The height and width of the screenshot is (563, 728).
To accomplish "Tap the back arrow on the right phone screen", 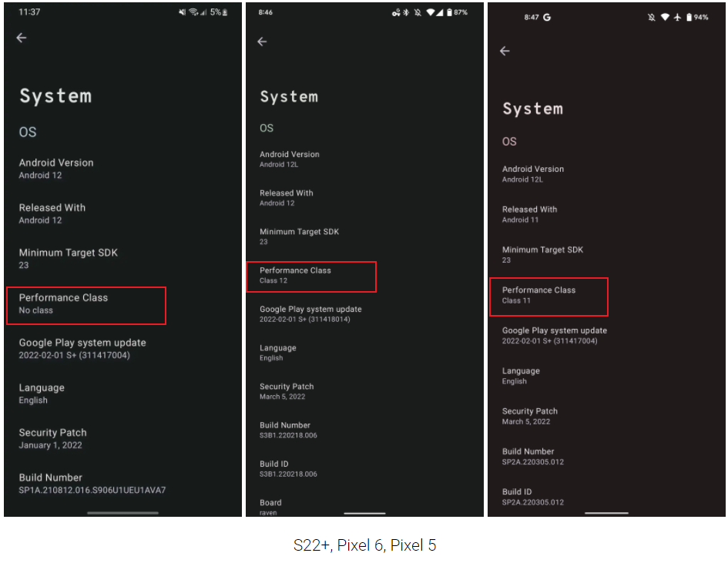I will point(505,51).
